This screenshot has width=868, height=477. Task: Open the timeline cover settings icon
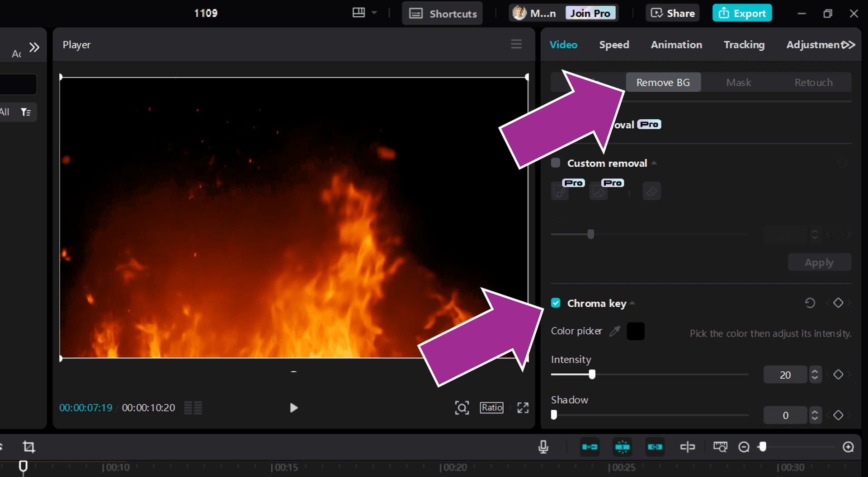[x=720, y=447]
